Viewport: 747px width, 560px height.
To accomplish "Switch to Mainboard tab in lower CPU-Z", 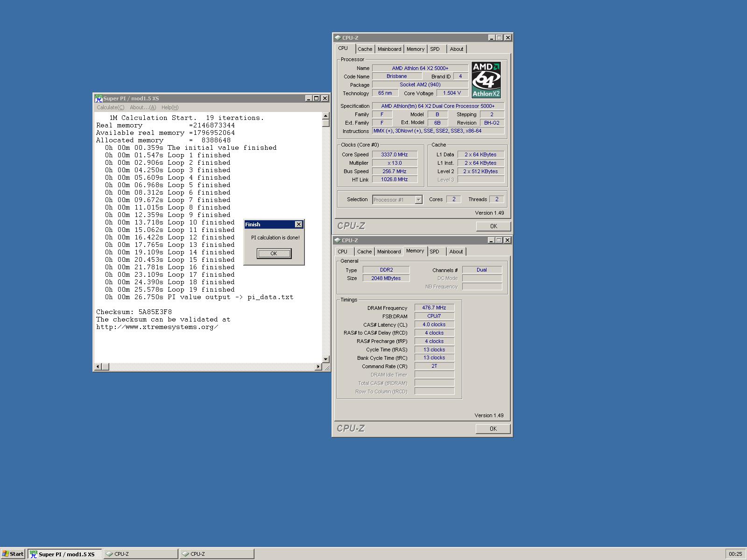I will [x=389, y=252].
